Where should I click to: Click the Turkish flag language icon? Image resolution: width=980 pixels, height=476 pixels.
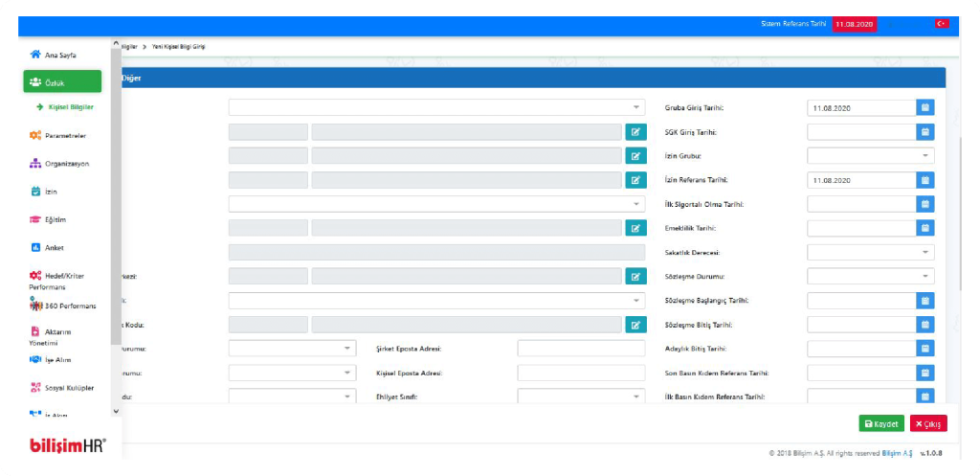tap(942, 23)
